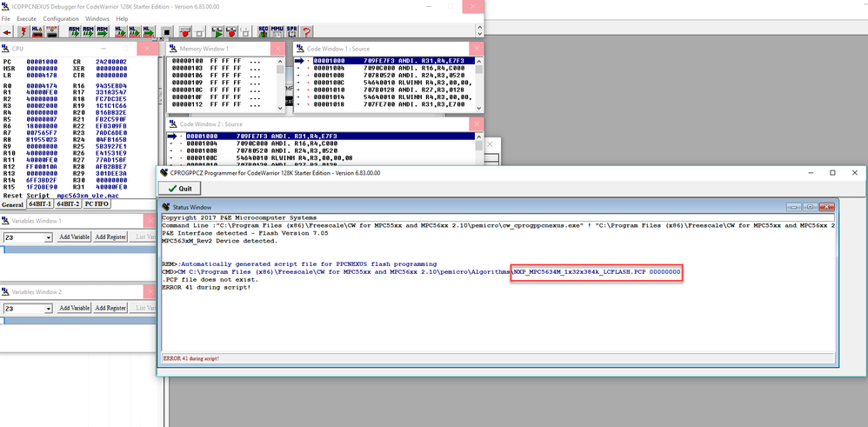Open the File menu
868x427 pixels.
[5, 19]
